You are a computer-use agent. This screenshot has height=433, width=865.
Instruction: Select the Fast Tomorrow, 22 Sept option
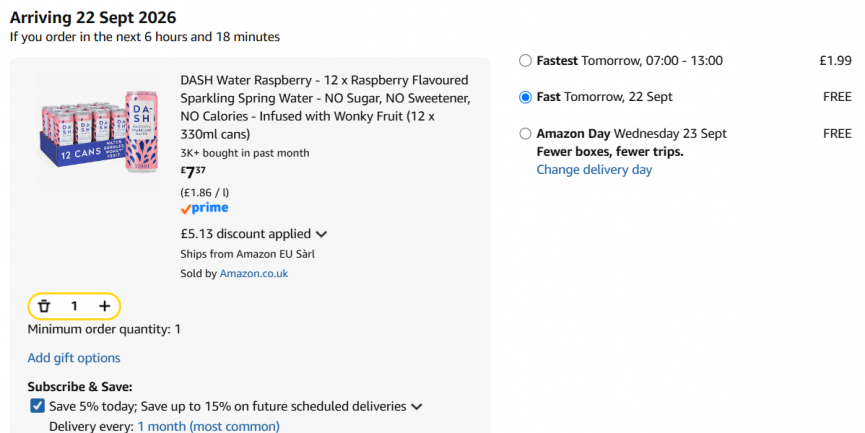(x=525, y=97)
